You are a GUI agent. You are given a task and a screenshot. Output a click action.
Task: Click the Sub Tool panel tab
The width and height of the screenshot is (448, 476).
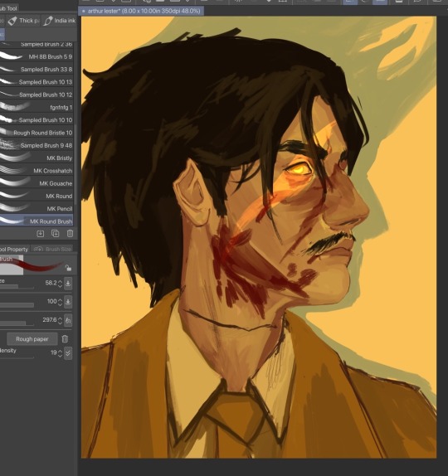(9, 8)
